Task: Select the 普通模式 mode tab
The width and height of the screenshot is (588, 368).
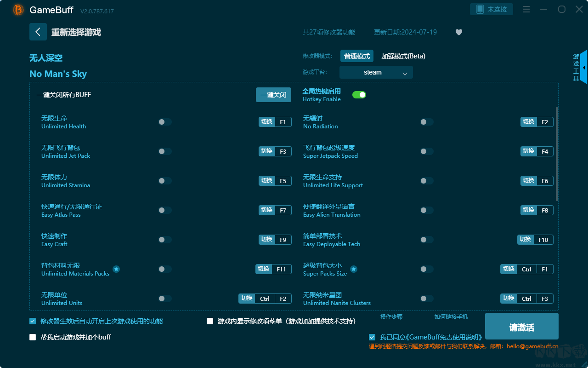Action: 357,56
